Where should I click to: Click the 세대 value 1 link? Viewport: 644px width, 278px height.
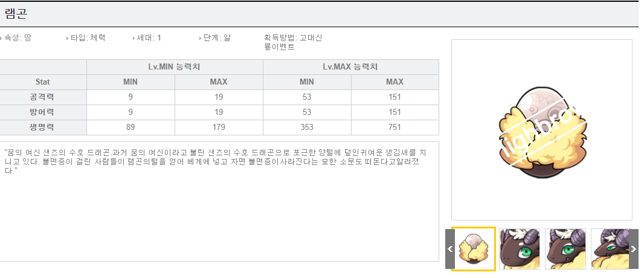coord(159,37)
